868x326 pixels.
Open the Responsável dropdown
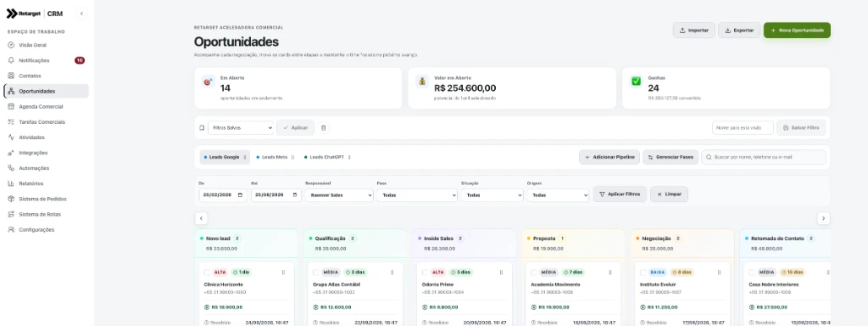tap(339, 195)
